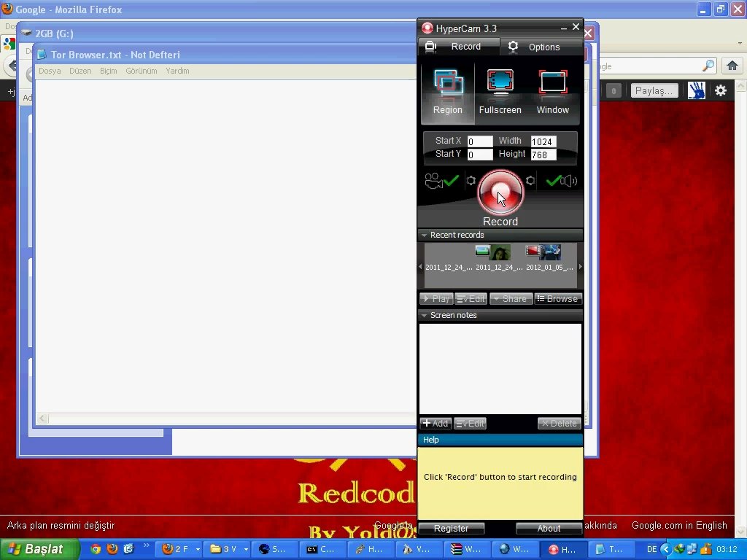Collapse the Recent records section
Viewport: 747px width, 560px height.
point(424,236)
